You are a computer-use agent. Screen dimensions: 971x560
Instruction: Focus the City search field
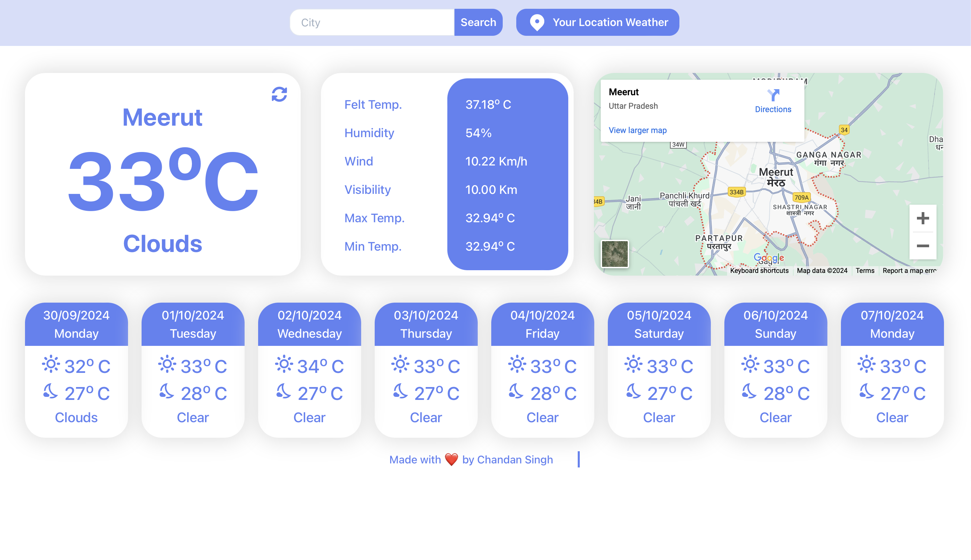(372, 22)
